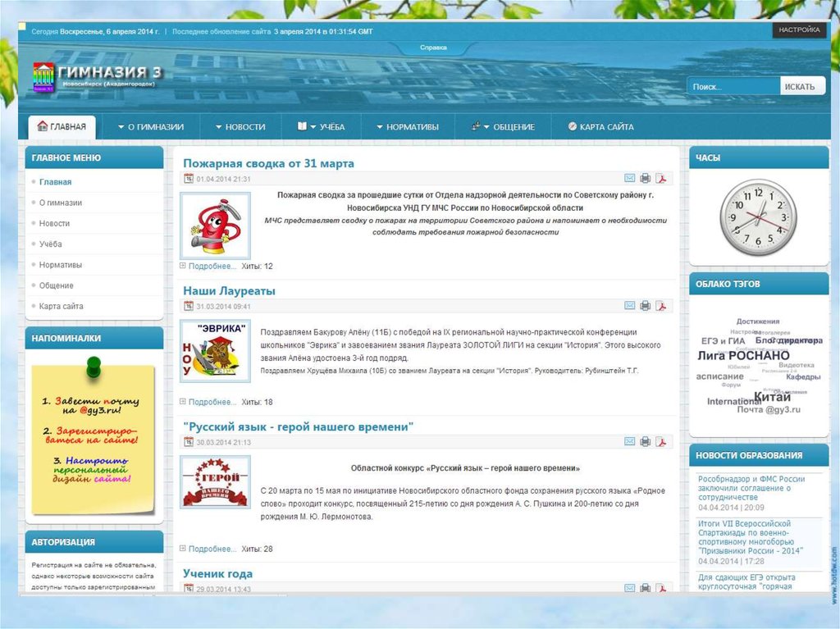
Task: Click calendar icon next to 31.03.2014 09:41
Action: pyautogui.click(x=189, y=306)
